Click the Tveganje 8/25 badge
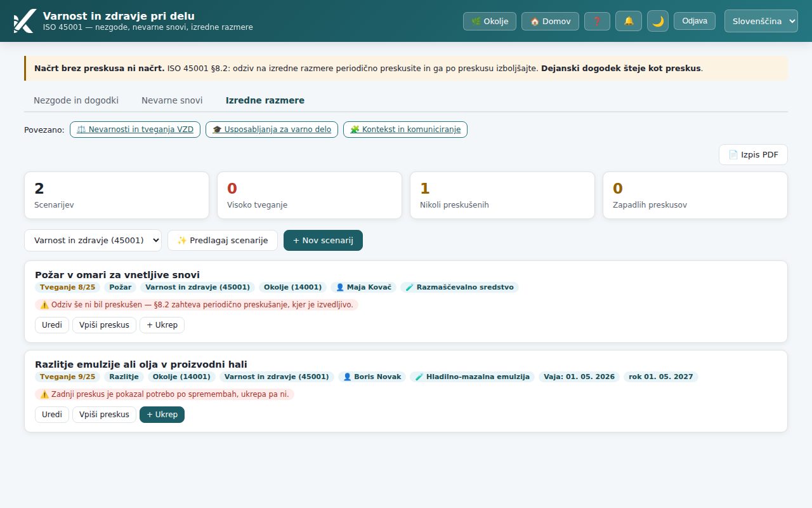 68,288
